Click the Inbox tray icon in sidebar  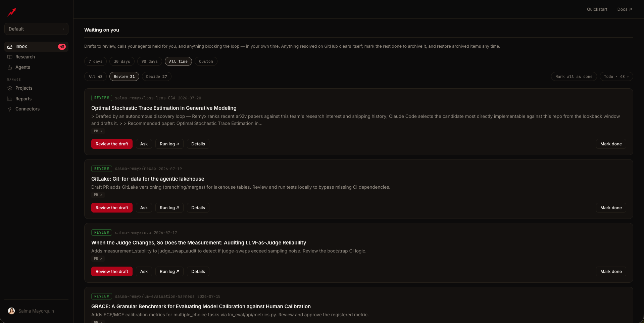[x=10, y=47]
